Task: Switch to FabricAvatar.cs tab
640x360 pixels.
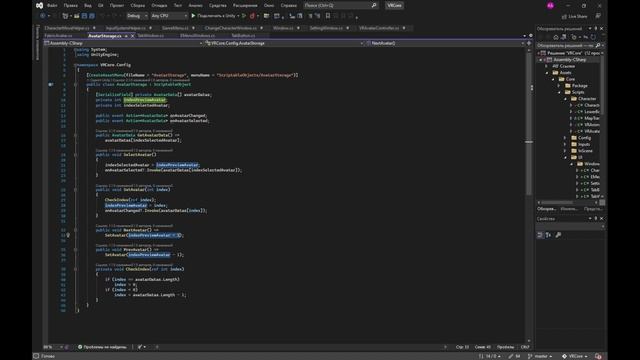Action: 58,36
